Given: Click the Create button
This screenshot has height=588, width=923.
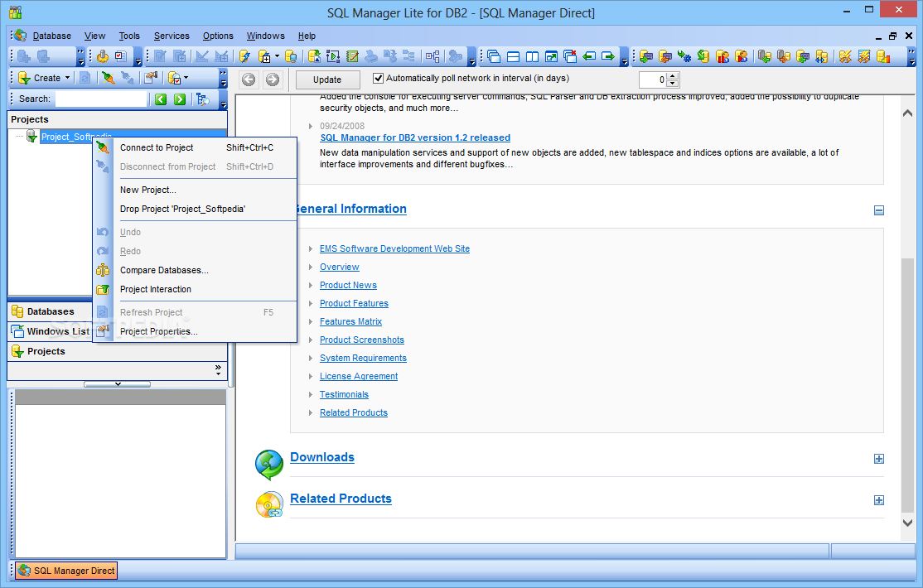Looking at the screenshot, I should [x=40, y=78].
